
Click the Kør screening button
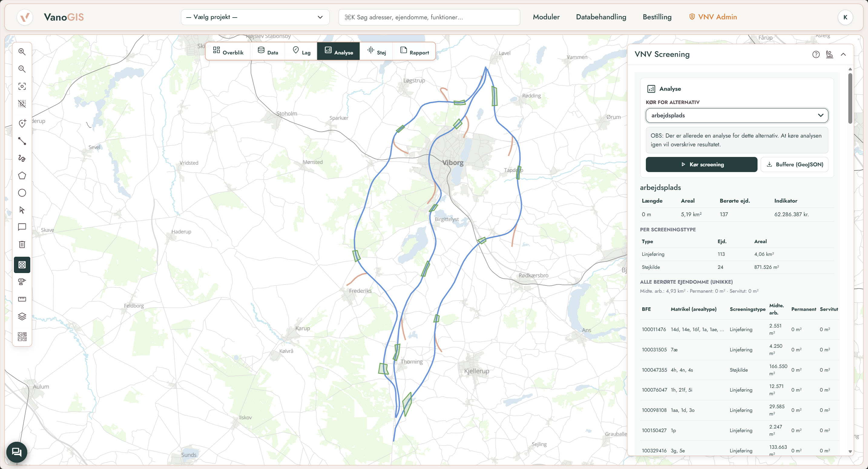click(x=701, y=164)
